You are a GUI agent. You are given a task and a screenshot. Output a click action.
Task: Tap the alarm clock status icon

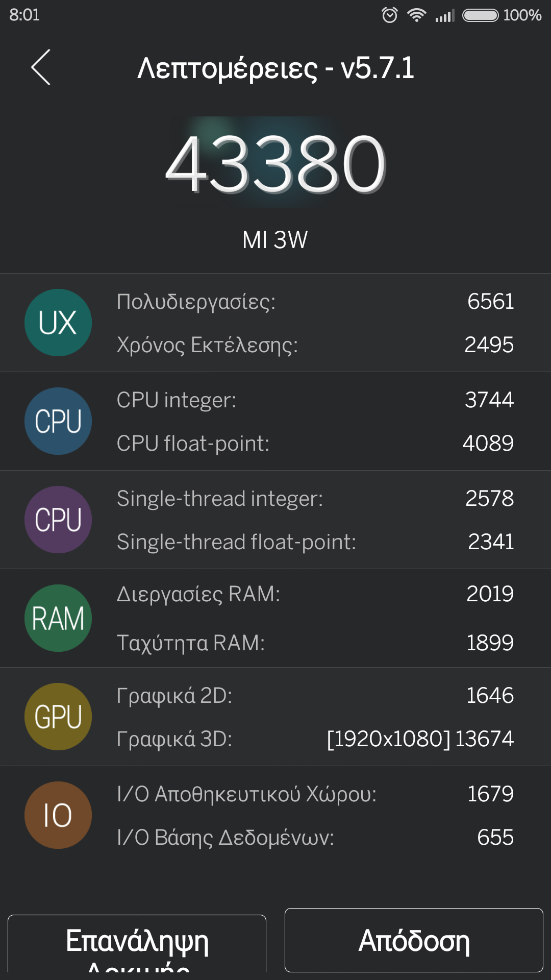[x=390, y=15]
